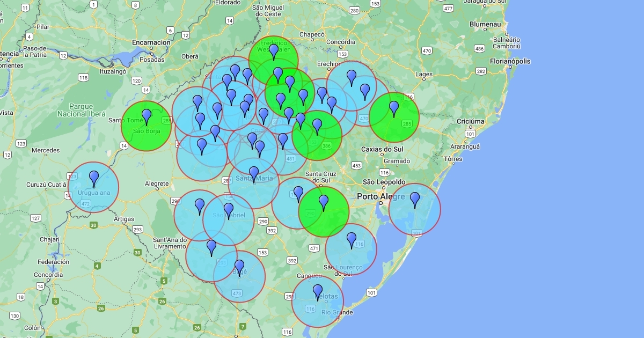Select the pin in green circle near Caxias do Sul

point(394,109)
